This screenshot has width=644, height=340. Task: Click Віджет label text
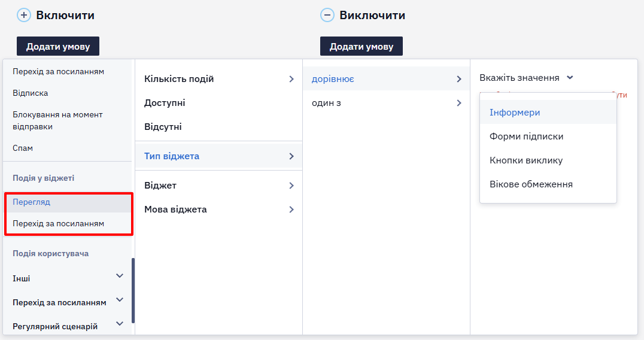tap(160, 186)
